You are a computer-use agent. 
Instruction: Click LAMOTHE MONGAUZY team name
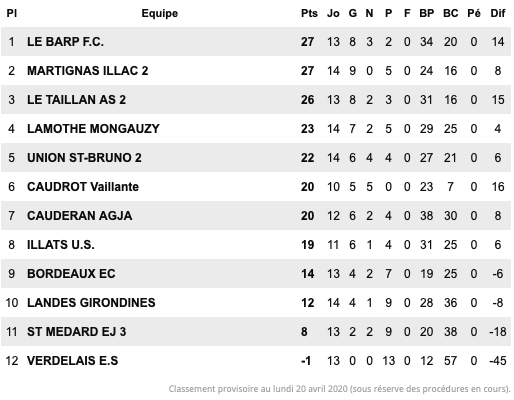click(x=93, y=129)
